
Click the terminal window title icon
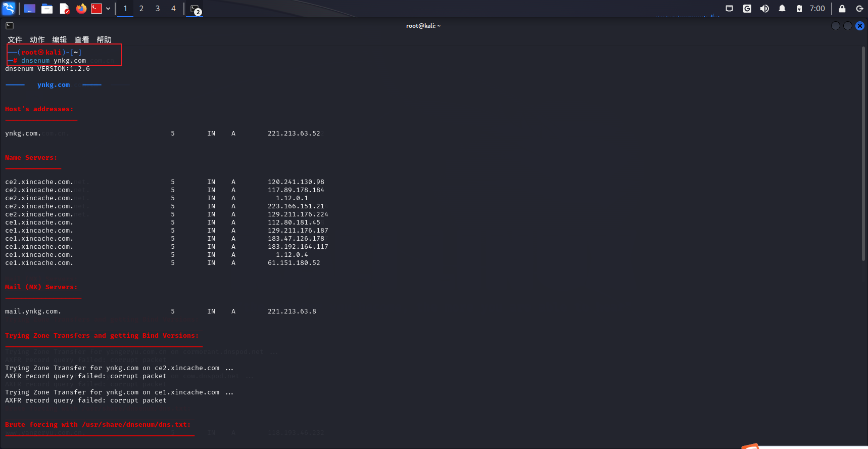click(x=10, y=26)
